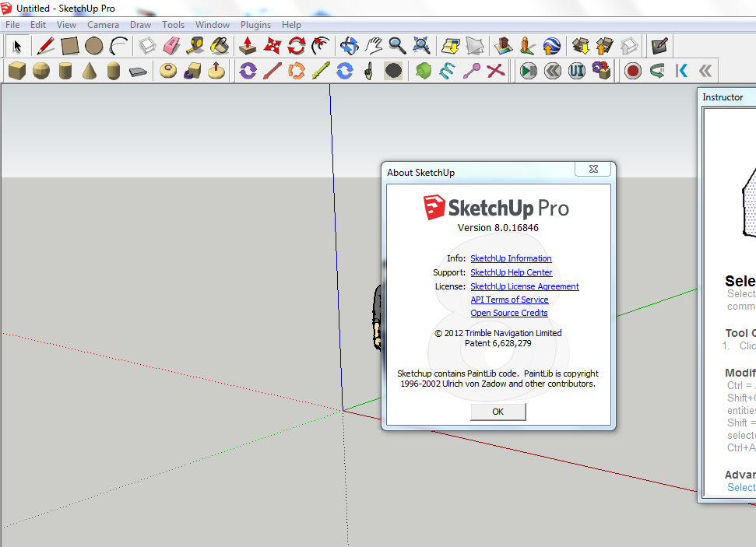Click the UI button in plugin toolbar

(577, 72)
